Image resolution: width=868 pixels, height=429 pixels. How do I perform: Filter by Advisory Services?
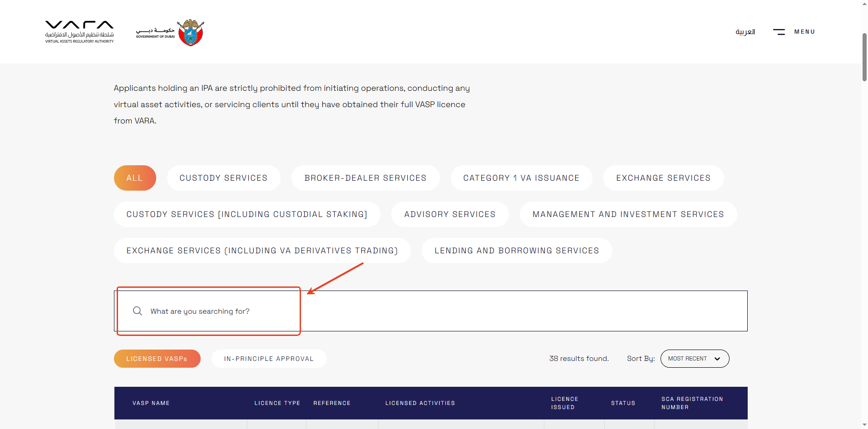click(449, 214)
